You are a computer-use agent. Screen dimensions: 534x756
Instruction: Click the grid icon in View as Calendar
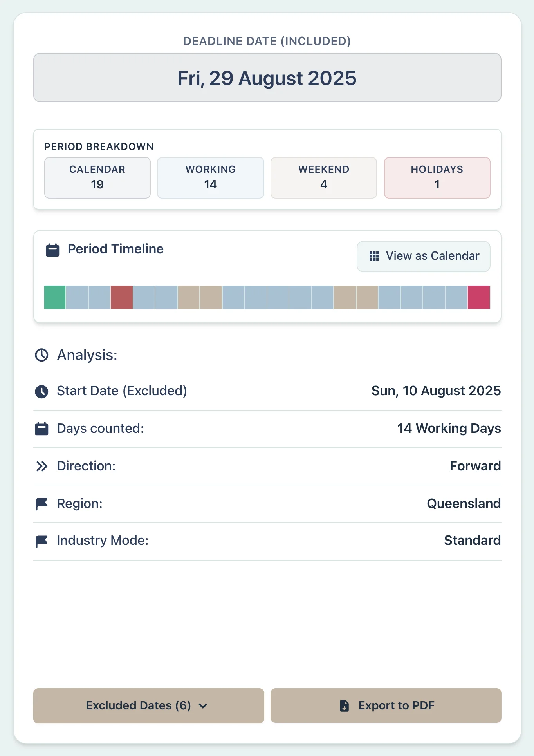(374, 256)
